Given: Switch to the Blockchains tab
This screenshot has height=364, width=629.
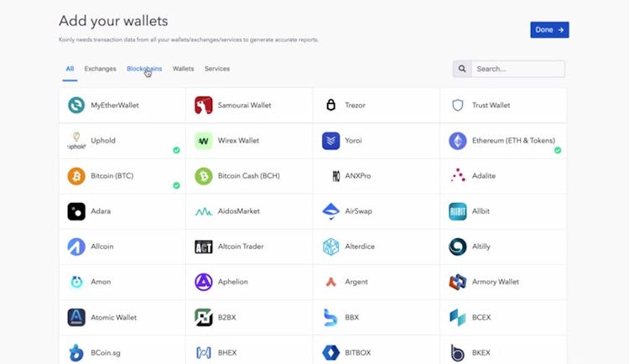Looking at the screenshot, I should pyautogui.click(x=144, y=69).
